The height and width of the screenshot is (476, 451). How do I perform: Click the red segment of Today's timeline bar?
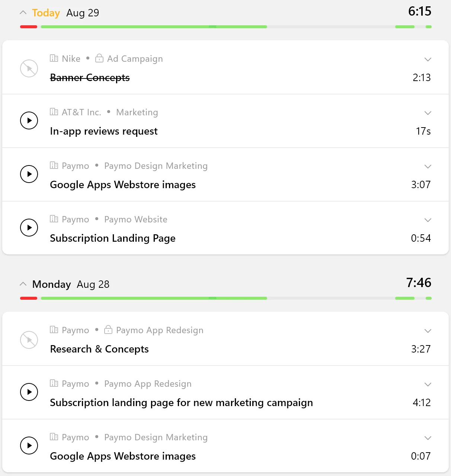(x=29, y=27)
